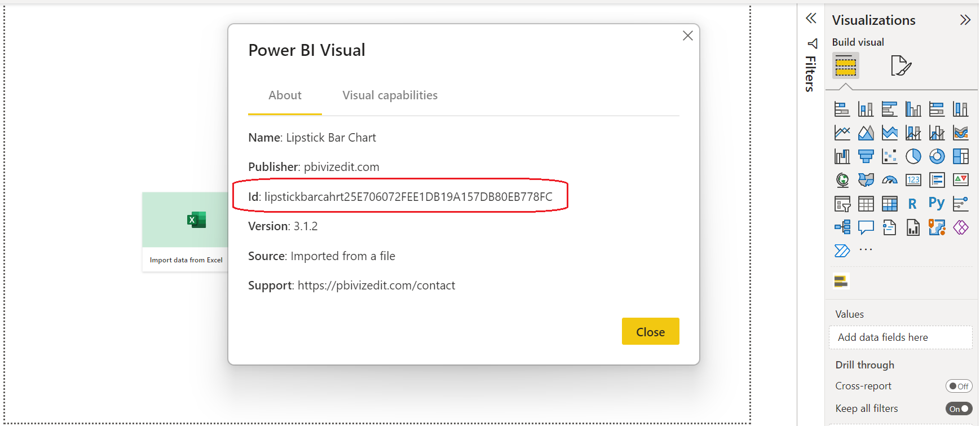This screenshot has width=980, height=426.
Task: Insert an Area chart visual
Action: point(866,133)
